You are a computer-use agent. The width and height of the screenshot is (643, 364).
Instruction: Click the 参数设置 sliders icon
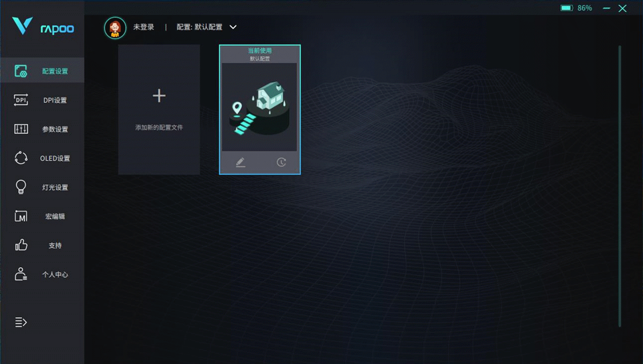point(21,129)
